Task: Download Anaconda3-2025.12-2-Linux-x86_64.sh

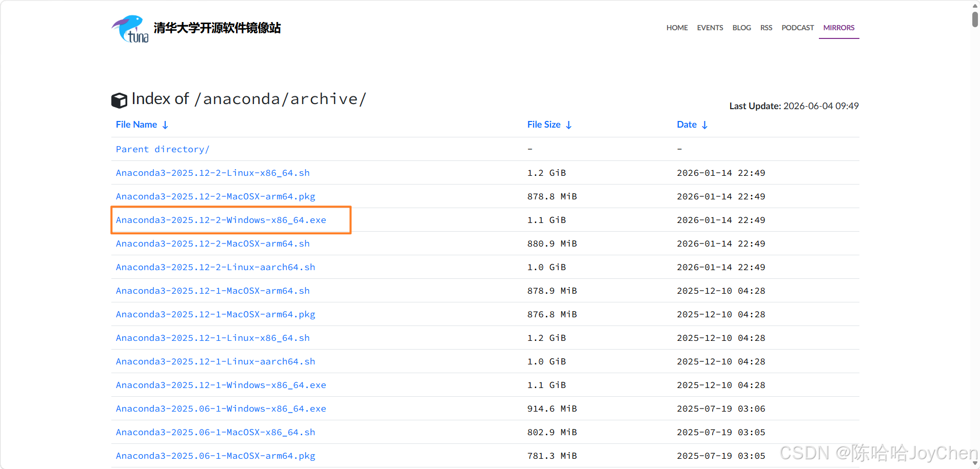Action: 213,173
